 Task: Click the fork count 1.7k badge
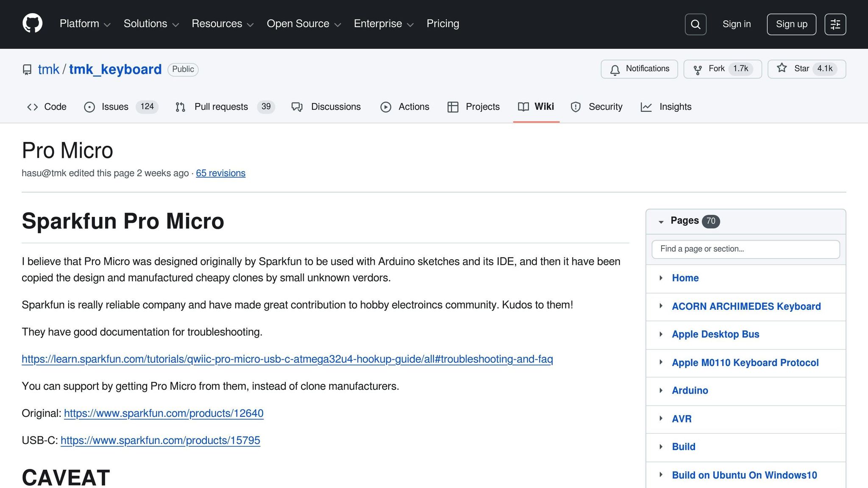741,69
